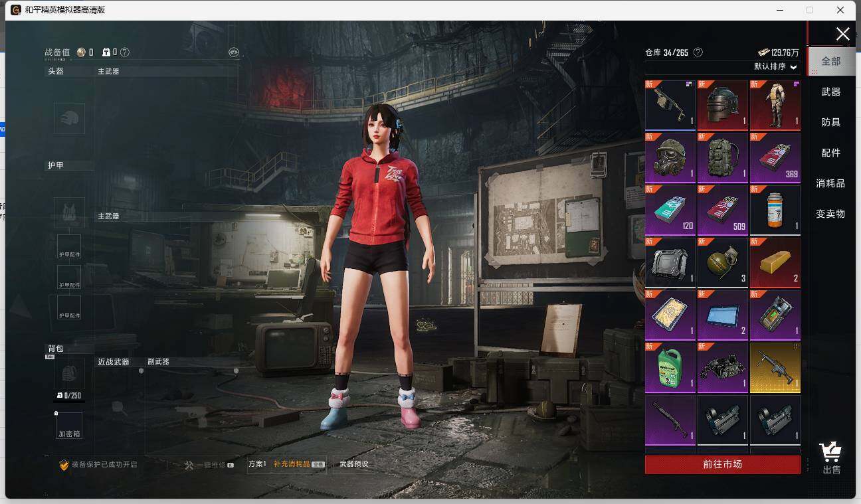This screenshot has height=504, width=861.
Task: Click the emulator app logo in title bar
Action: (15, 10)
